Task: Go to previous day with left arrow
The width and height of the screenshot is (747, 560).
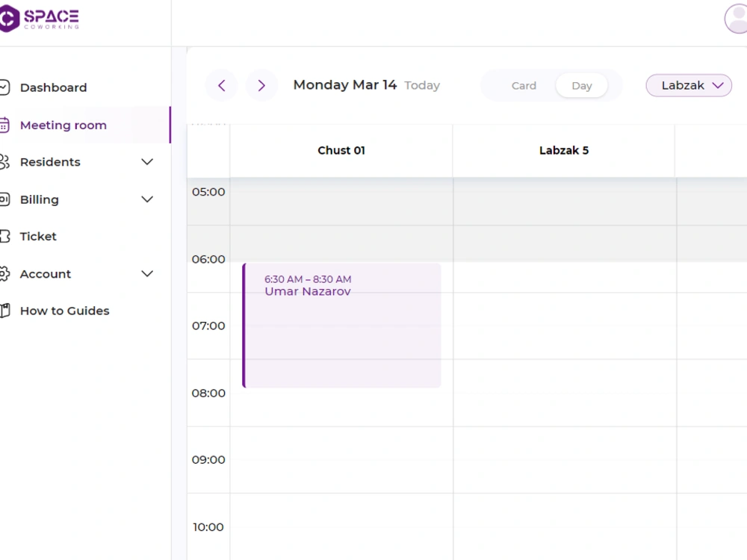Action: (x=222, y=86)
